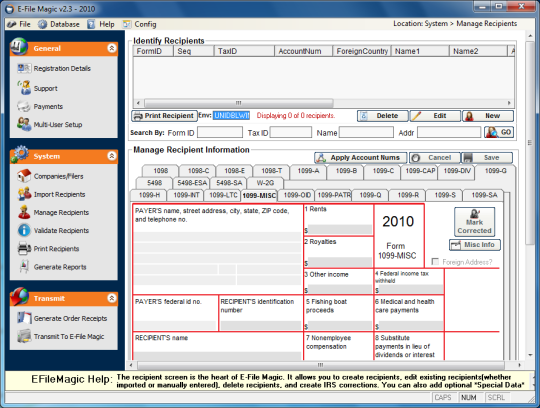
Task: Click the Tax ID search field
Action: [291, 133]
